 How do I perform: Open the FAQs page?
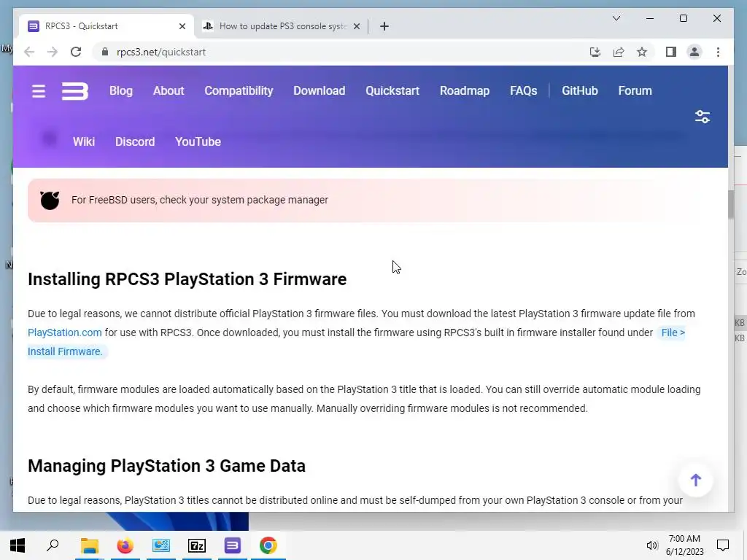point(523,91)
